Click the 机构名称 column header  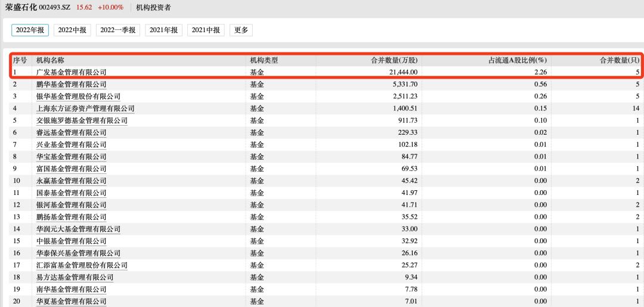coord(50,60)
